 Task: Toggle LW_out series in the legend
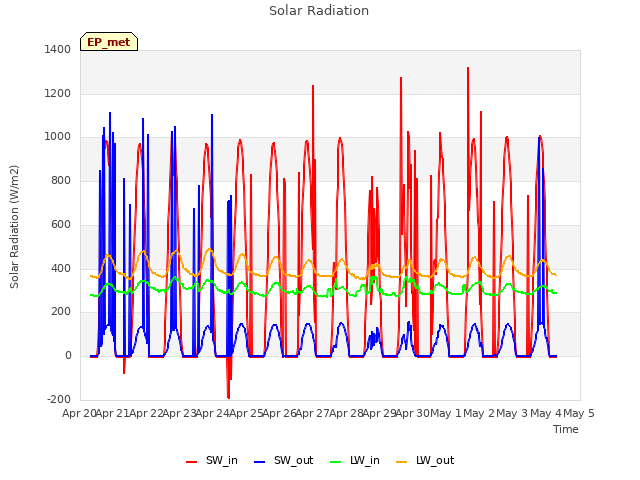click(x=425, y=460)
